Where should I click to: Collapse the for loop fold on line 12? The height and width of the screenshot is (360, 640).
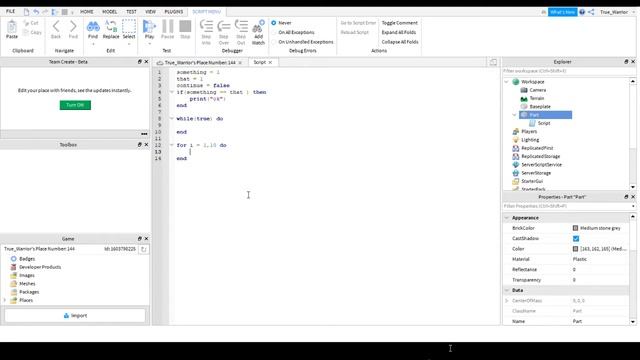pyautogui.click(x=172, y=145)
